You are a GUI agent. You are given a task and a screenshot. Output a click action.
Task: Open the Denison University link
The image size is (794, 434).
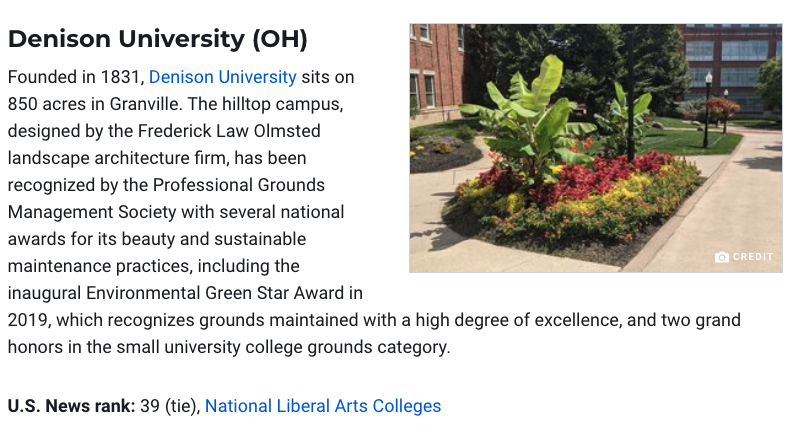click(222, 77)
